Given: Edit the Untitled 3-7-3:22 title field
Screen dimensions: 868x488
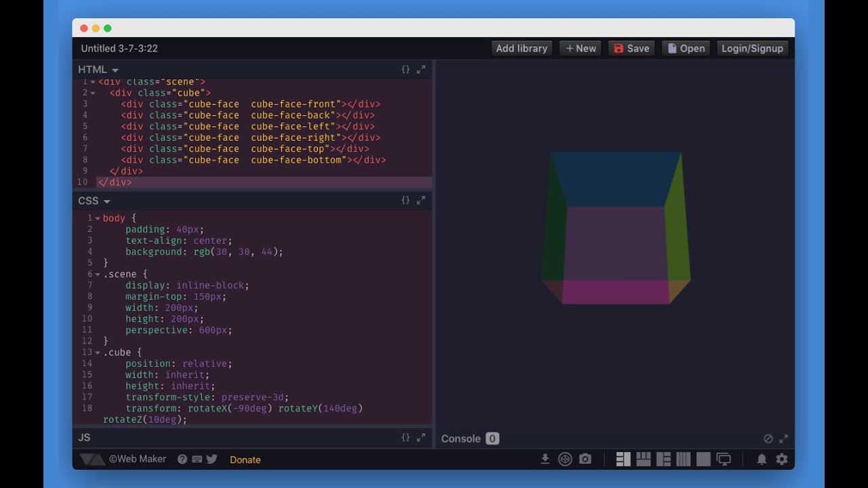Looking at the screenshot, I should click(119, 48).
